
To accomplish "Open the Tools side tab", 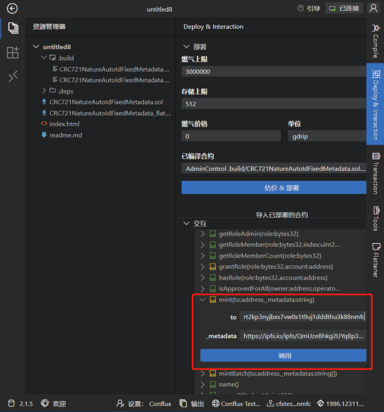I will click(x=376, y=218).
